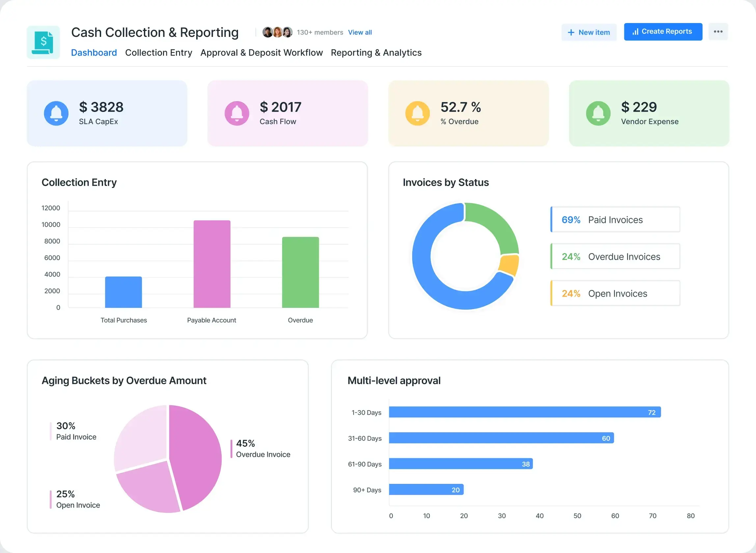Click the plus New item button
Viewport: 756px width, 553px height.
pyautogui.click(x=589, y=33)
